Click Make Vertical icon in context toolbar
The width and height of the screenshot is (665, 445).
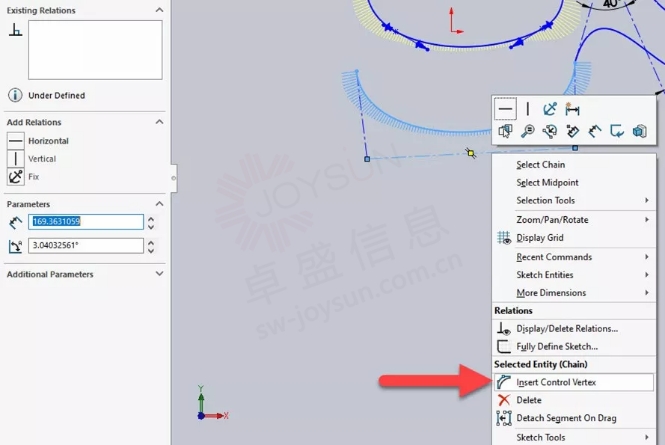[x=528, y=109]
